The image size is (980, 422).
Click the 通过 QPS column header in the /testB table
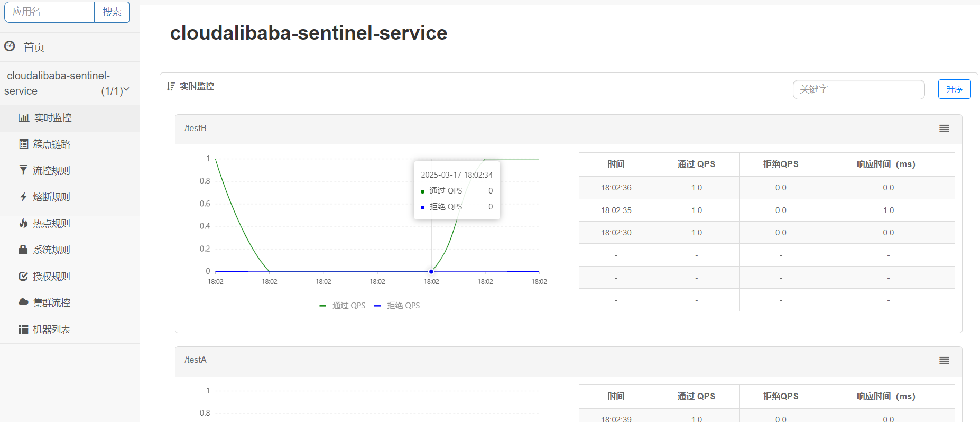696,164
